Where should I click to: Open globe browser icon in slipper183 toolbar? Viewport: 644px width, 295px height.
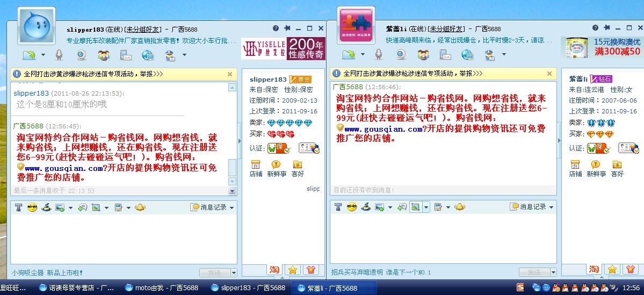[148, 55]
